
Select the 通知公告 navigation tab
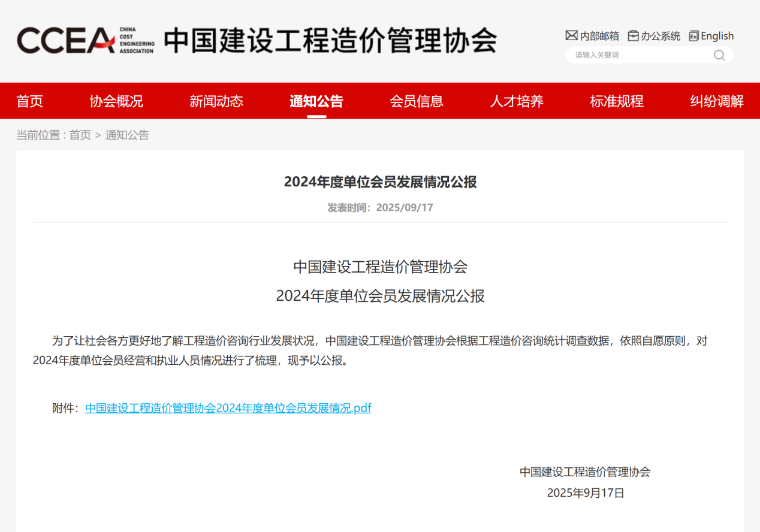click(316, 101)
